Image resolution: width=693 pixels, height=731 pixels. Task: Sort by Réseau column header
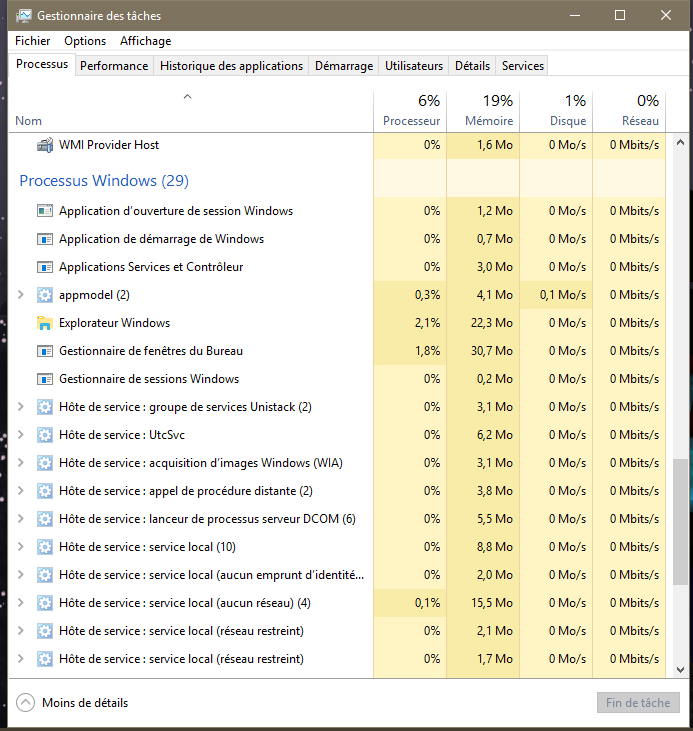[629, 111]
